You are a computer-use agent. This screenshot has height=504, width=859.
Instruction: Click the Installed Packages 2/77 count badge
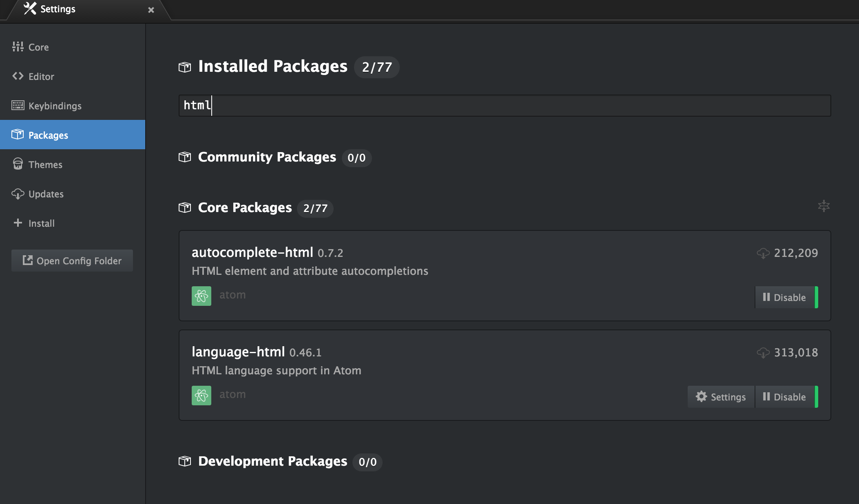tap(377, 67)
